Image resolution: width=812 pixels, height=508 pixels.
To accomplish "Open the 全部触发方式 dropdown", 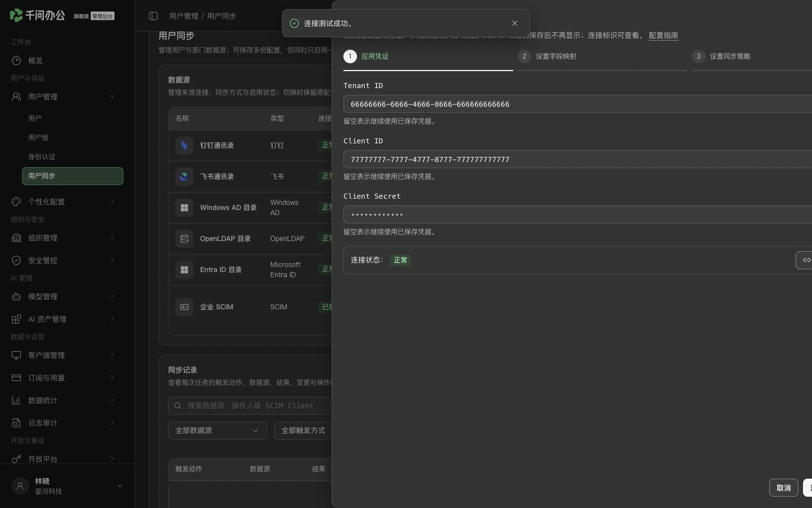I will tap(303, 431).
